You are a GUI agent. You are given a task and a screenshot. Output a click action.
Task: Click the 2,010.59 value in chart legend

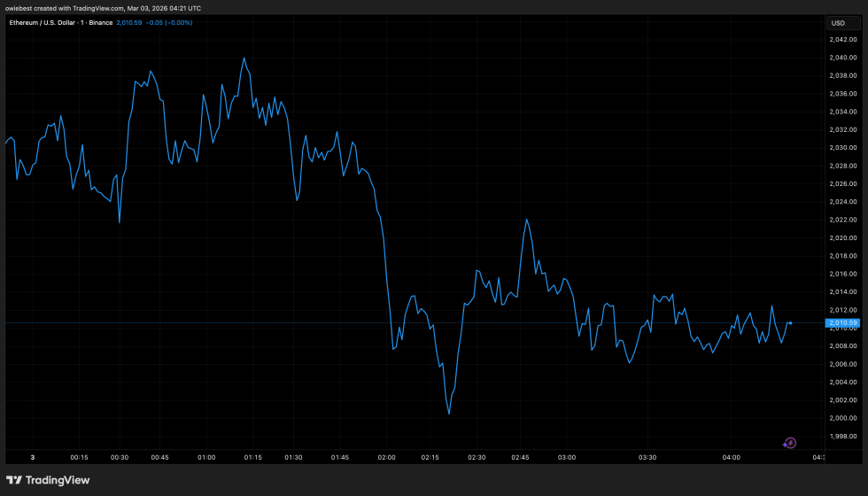[129, 22]
